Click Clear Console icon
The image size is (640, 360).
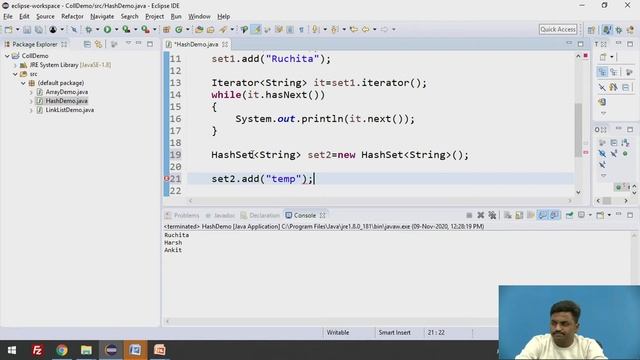click(507, 215)
